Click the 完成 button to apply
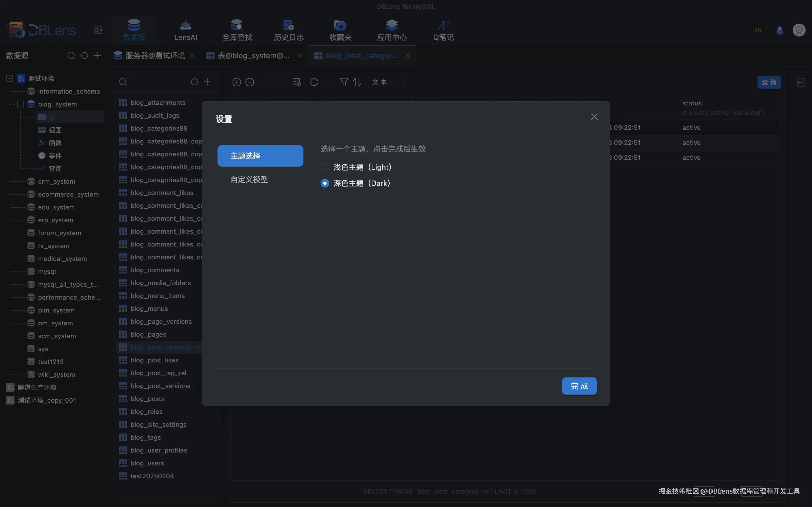This screenshot has height=507, width=812. (x=579, y=386)
